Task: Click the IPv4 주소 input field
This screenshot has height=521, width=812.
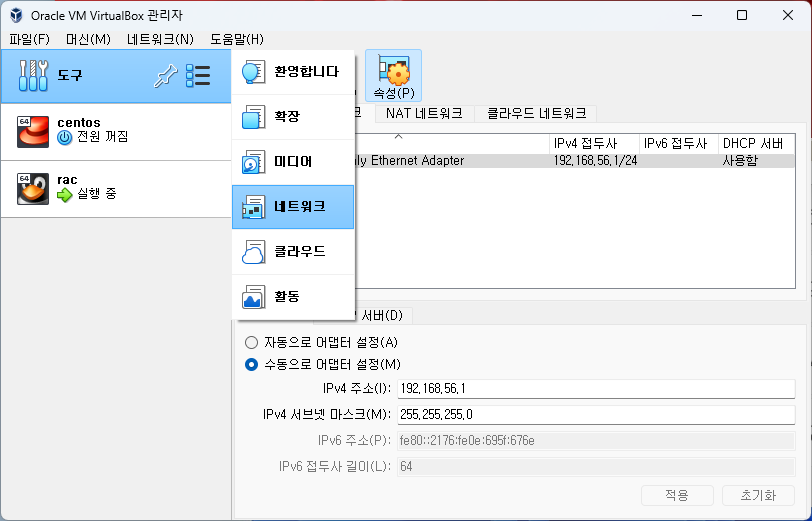Action: coord(596,388)
